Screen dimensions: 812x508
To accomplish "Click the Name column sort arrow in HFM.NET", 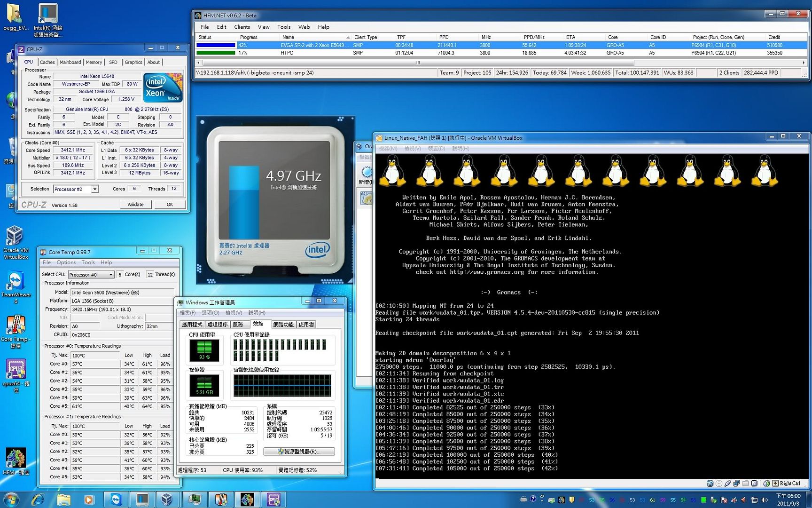I will [x=348, y=37].
